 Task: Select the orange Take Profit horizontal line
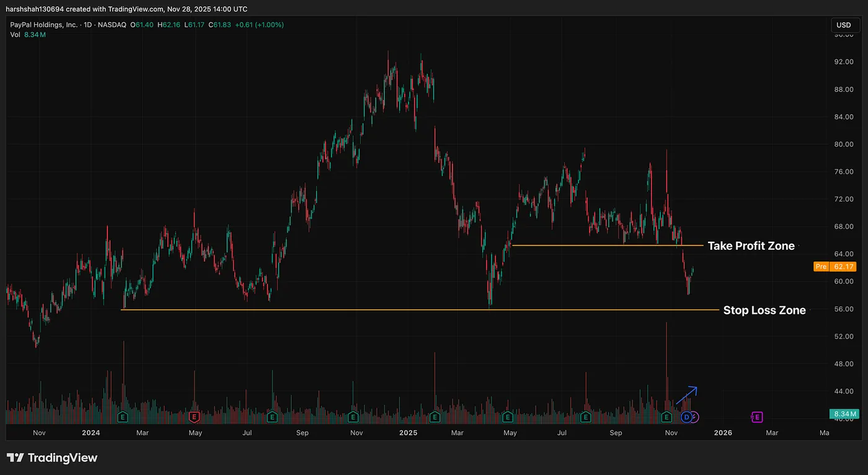(608, 246)
